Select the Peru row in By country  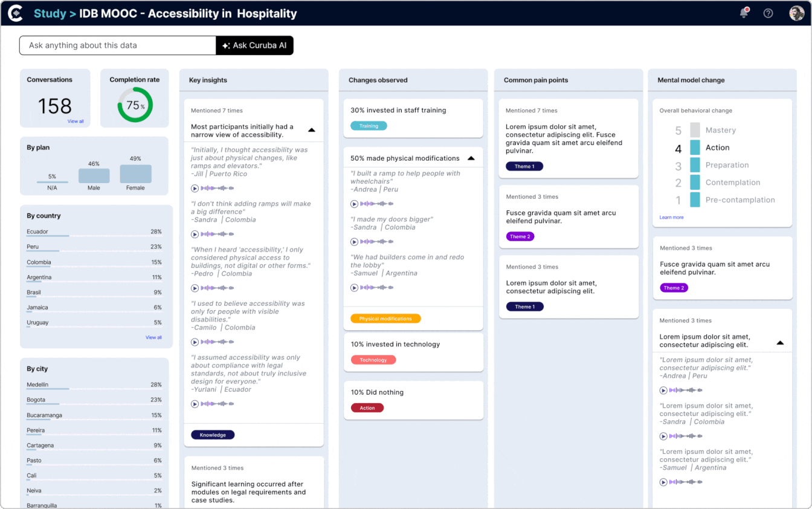pyautogui.click(x=94, y=247)
